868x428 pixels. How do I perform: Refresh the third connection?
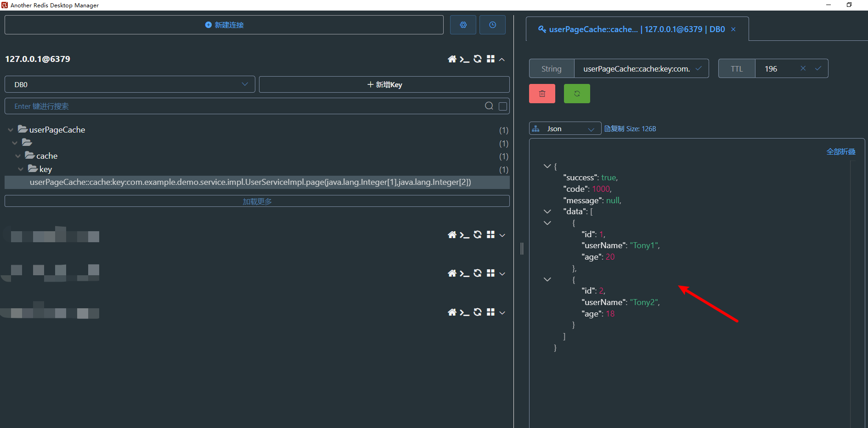(x=478, y=273)
